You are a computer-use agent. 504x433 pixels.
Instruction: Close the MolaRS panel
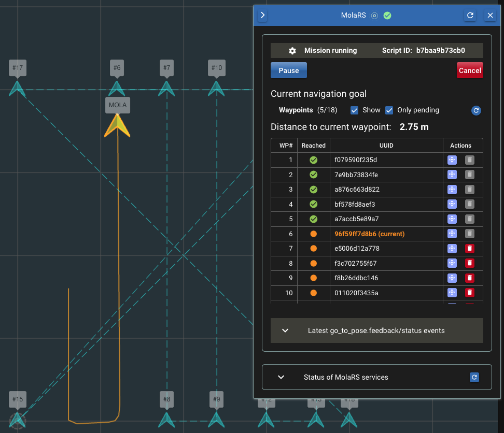pyautogui.click(x=490, y=16)
